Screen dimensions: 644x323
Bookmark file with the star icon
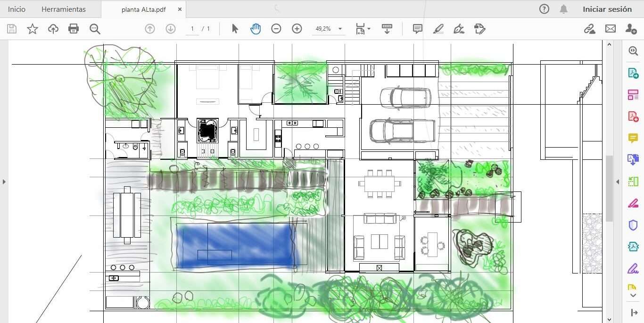(x=33, y=29)
